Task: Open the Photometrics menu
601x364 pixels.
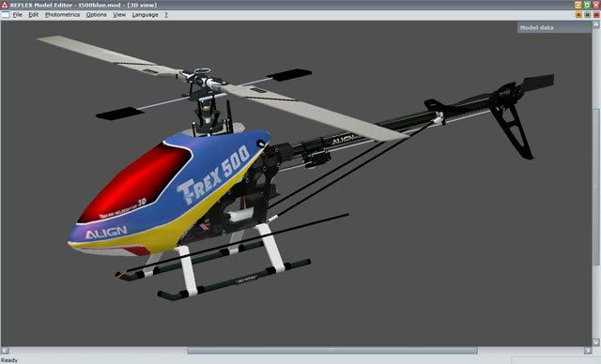Action: click(62, 15)
